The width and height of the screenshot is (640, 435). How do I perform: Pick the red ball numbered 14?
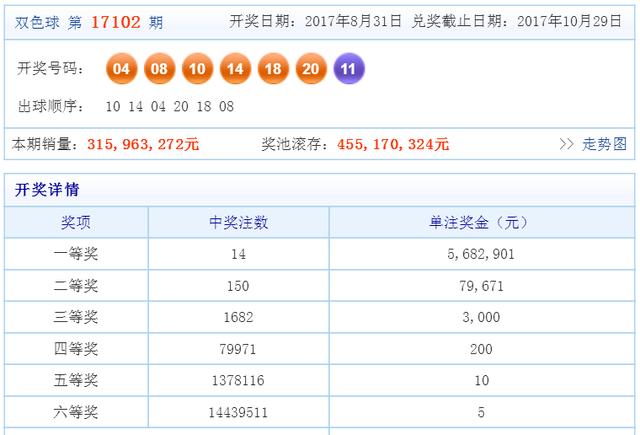[235, 69]
